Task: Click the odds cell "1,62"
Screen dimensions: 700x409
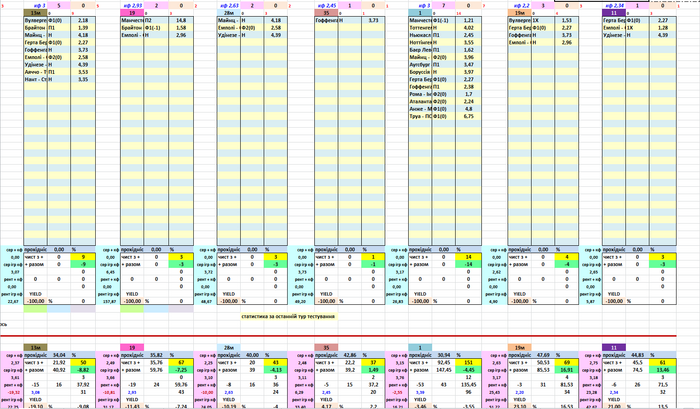Action: (x=469, y=50)
